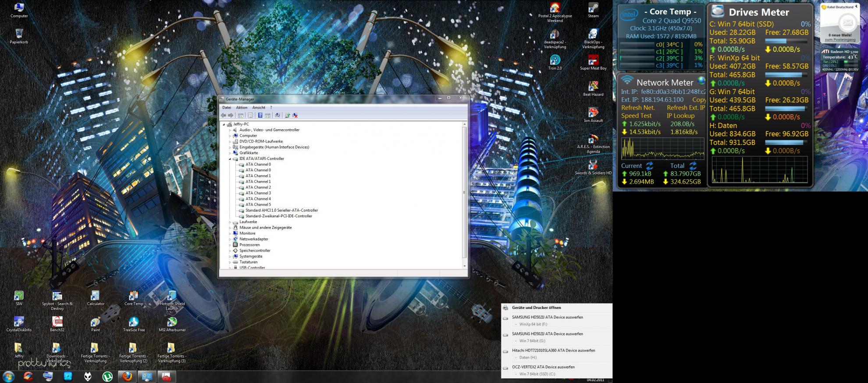Open the TreeSize Free shortcut
Viewport: 868px width, 383px height.
point(134,324)
